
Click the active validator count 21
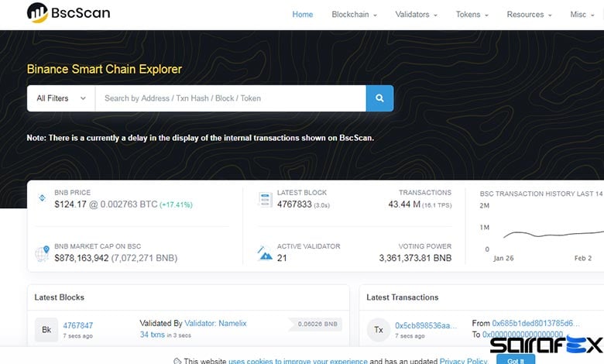pos(282,258)
